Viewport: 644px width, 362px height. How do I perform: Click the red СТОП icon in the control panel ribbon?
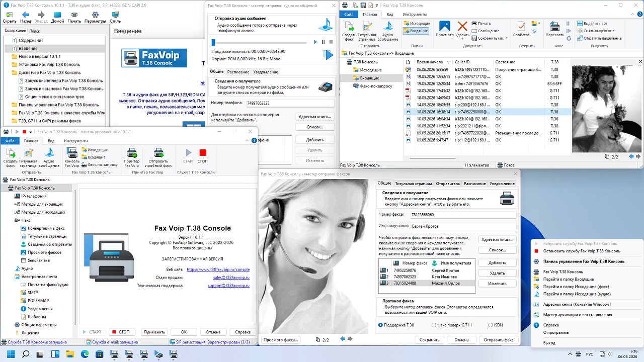click(x=203, y=152)
